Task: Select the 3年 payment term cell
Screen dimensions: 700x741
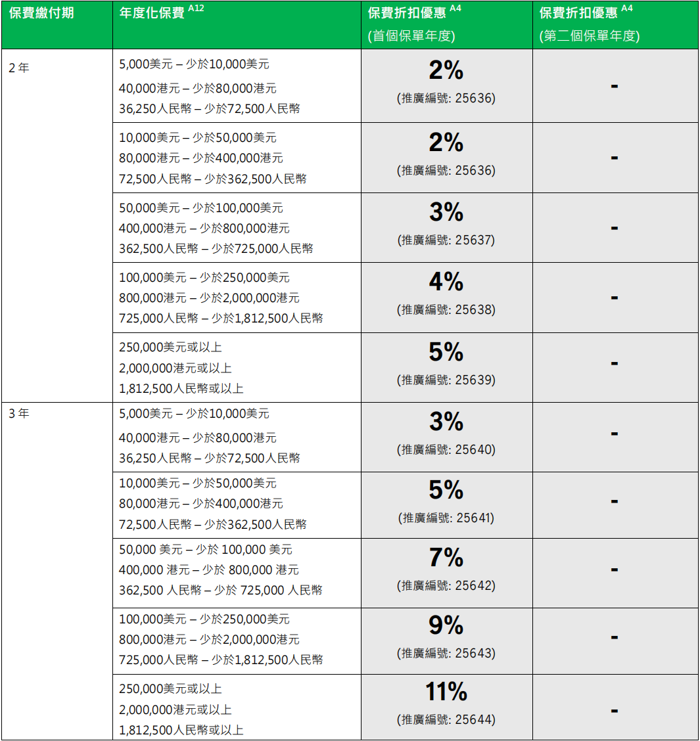Action: [19, 414]
